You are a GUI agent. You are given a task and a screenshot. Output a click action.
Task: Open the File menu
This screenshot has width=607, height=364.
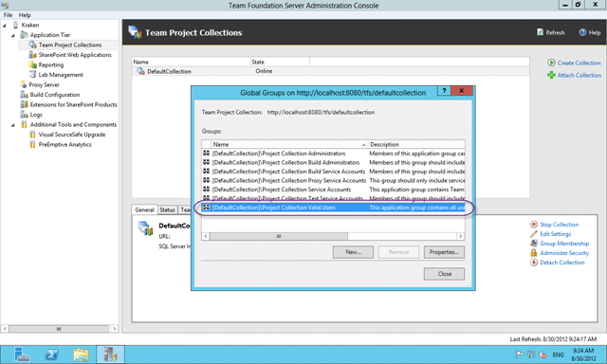point(8,15)
